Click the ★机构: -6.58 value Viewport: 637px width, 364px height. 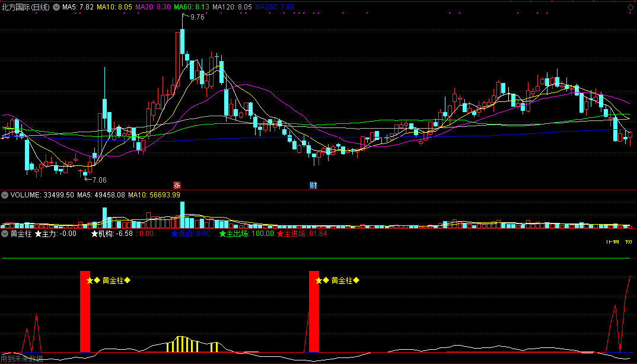pyautogui.click(x=112, y=234)
